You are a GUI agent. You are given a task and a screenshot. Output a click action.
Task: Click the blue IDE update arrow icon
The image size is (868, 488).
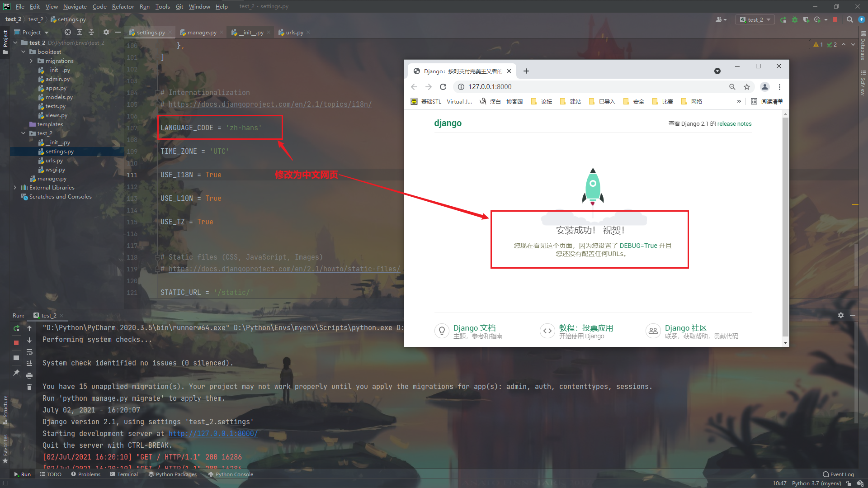tap(862, 19)
